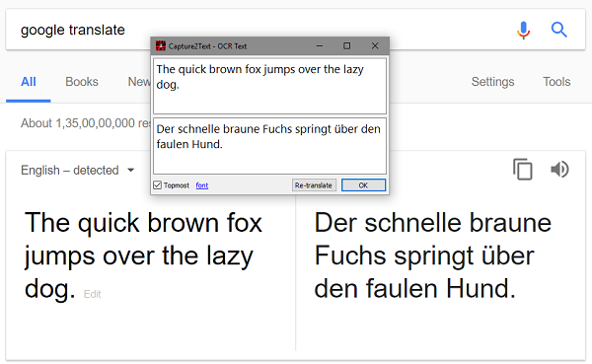Click the large source text 'The quick brown fox'
592x364 pixels.
click(x=143, y=223)
